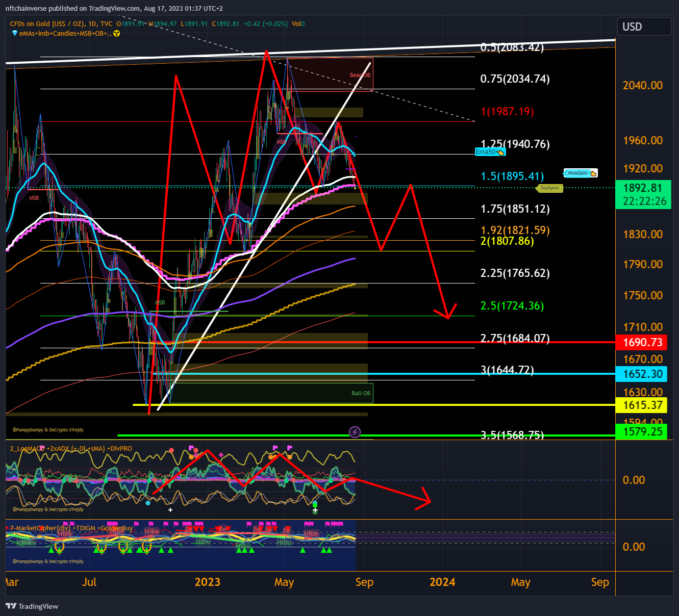This screenshot has width=679, height=616.
Task: Click the TradingView logo icon
Action: tap(11, 606)
